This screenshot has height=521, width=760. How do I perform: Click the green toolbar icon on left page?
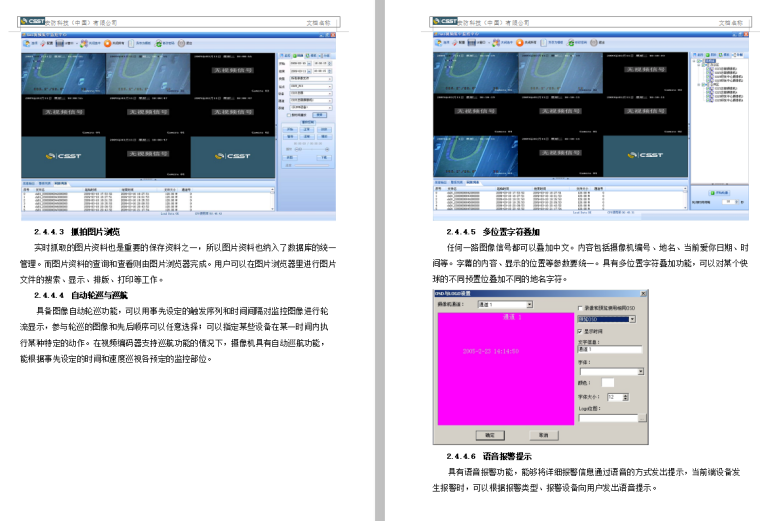158,43
